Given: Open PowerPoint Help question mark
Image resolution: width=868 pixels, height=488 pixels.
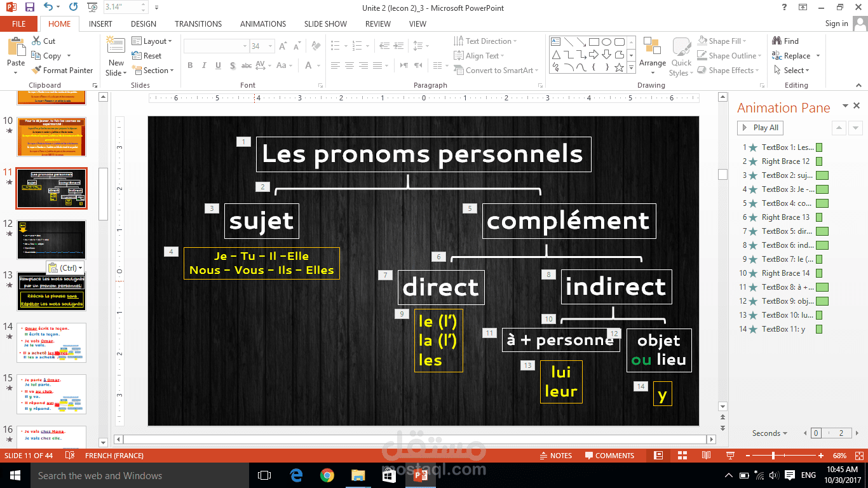Looking at the screenshot, I should [784, 8].
